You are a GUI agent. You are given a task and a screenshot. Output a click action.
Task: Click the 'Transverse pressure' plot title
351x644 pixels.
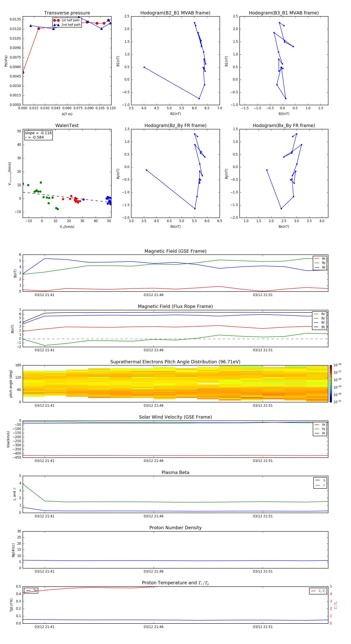[67, 13]
